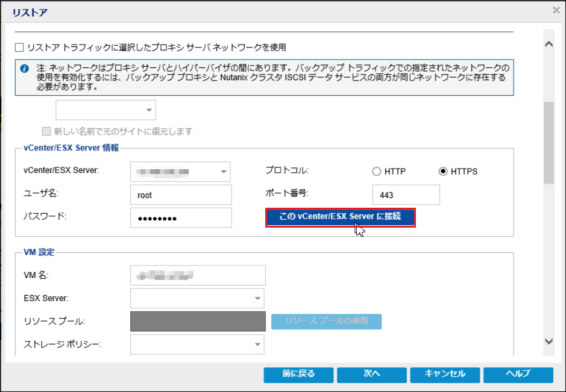Click the vertical scrollbar thumb
Viewport: 566px width, 392px height.
point(549,142)
